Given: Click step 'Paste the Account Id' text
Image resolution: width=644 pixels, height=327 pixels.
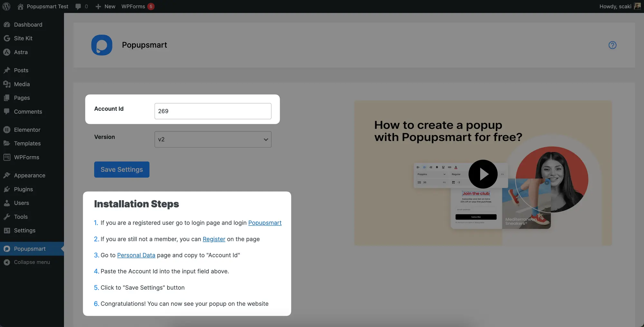Looking at the screenshot, I should point(165,271).
